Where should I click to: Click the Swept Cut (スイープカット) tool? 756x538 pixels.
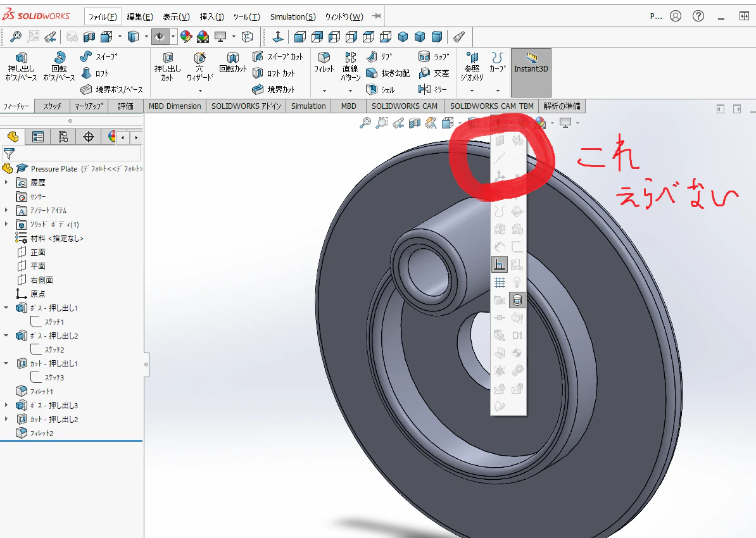(278, 57)
